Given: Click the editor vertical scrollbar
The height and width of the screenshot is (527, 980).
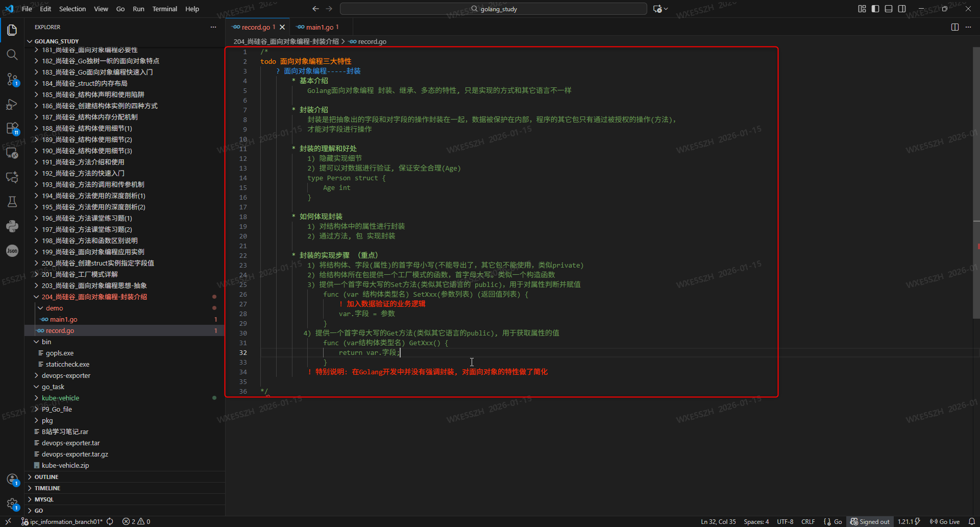Looking at the screenshot, I should point(976,183).
